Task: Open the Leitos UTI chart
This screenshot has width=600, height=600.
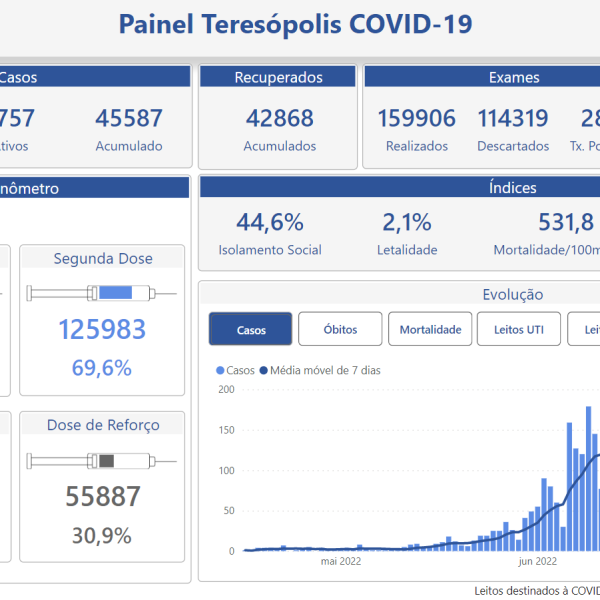Action: (x=519, y=329)
